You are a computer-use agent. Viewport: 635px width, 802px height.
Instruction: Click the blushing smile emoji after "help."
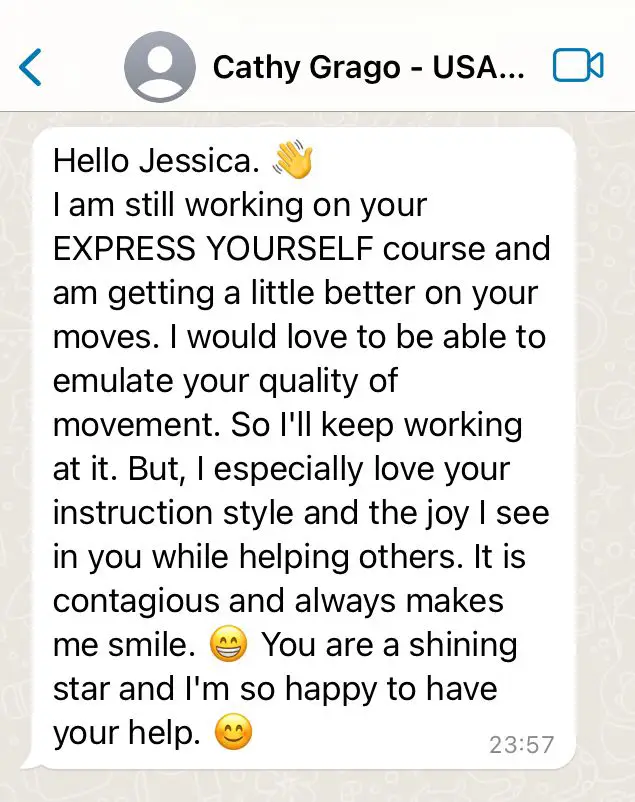tap(234, 735)
